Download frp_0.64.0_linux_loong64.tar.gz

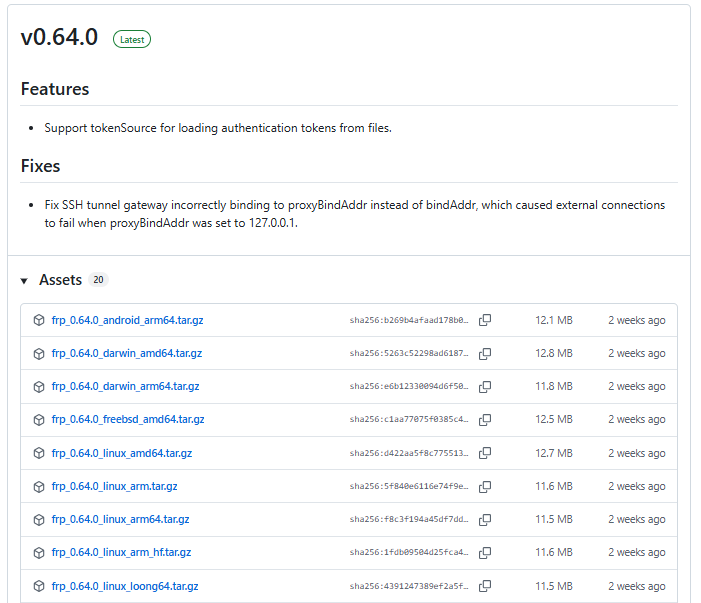pyautogui.click(x=125, y=586)
